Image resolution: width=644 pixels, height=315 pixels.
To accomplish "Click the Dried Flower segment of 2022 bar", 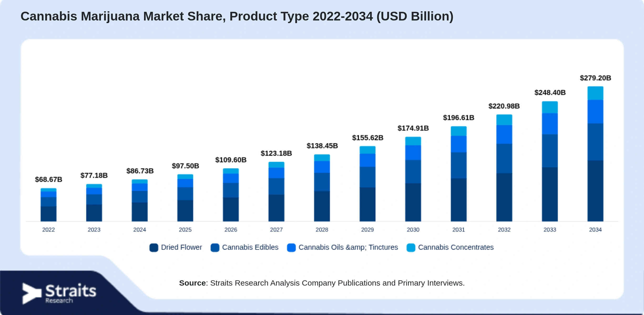I will tap(49, 214).
